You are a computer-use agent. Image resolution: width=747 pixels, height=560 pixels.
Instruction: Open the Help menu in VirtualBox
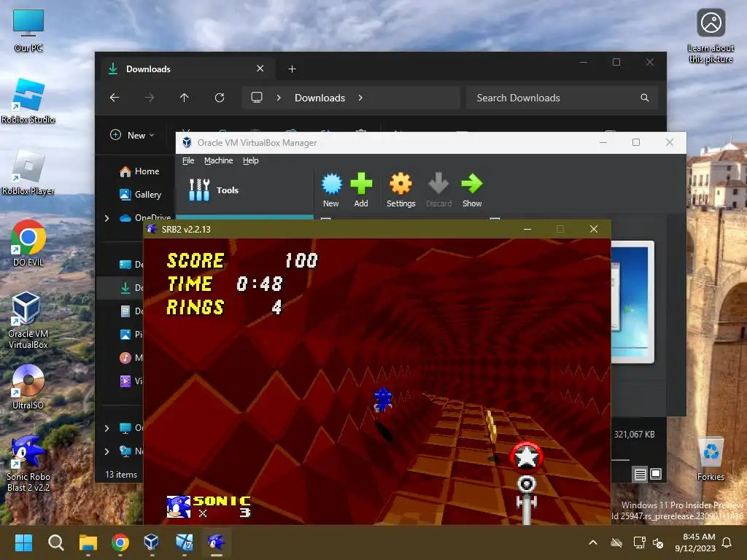tap(251, 160)
